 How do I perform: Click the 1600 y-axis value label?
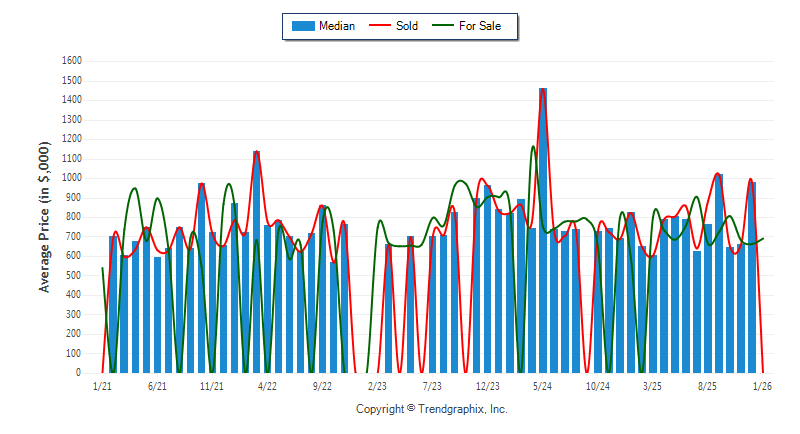(72, 61)
